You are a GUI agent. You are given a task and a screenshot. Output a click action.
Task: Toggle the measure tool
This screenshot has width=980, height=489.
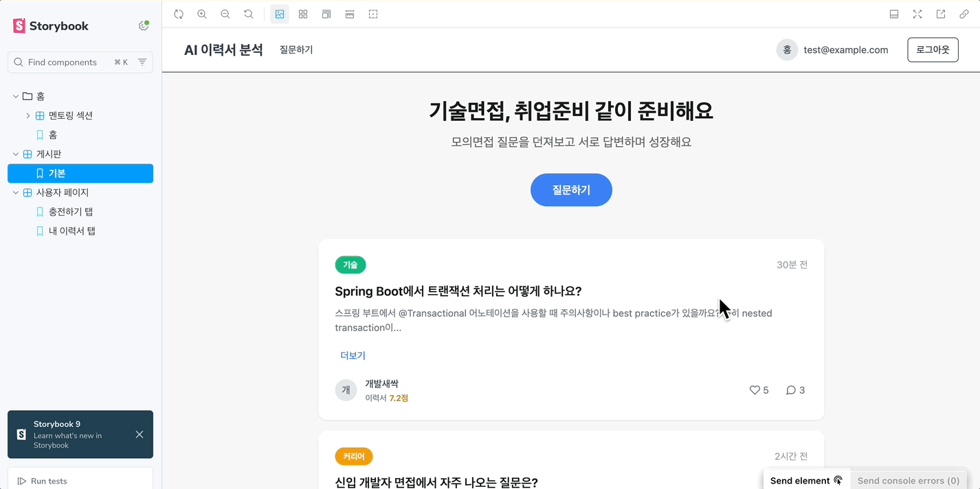(350, 14)
